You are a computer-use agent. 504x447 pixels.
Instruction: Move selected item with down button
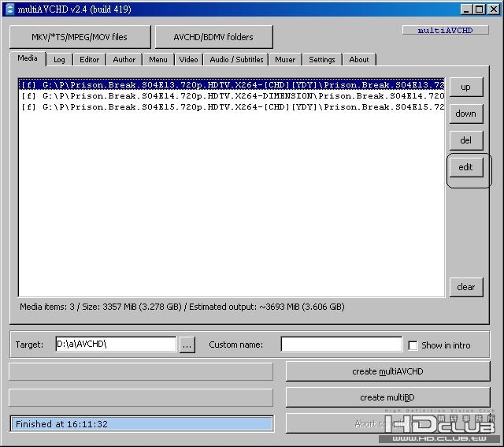click(466, 114)
